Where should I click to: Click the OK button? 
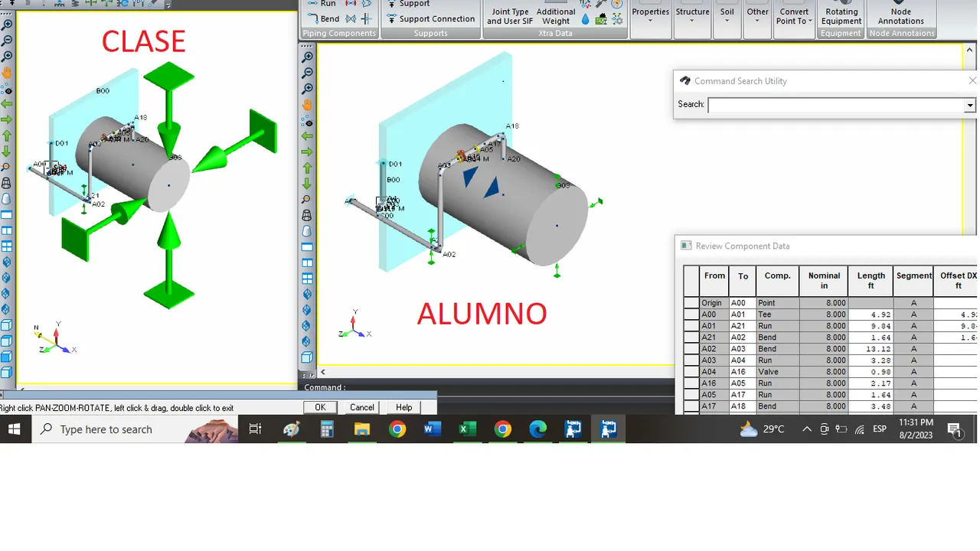point(320,407)
